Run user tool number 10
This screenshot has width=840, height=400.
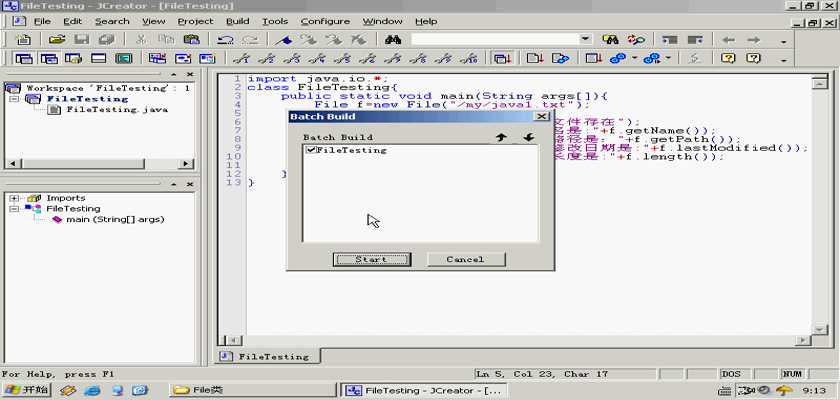(x=468, y=58)
